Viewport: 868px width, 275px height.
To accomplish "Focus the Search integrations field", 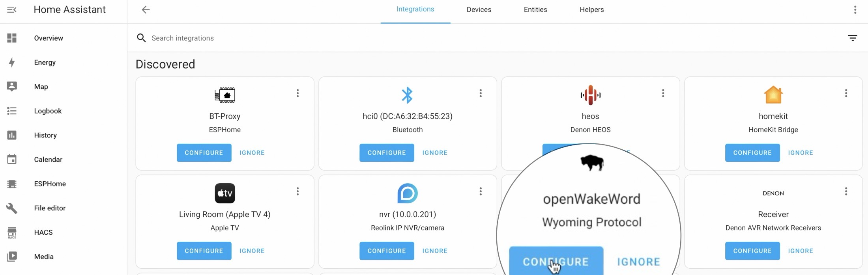I will point(489,38).
